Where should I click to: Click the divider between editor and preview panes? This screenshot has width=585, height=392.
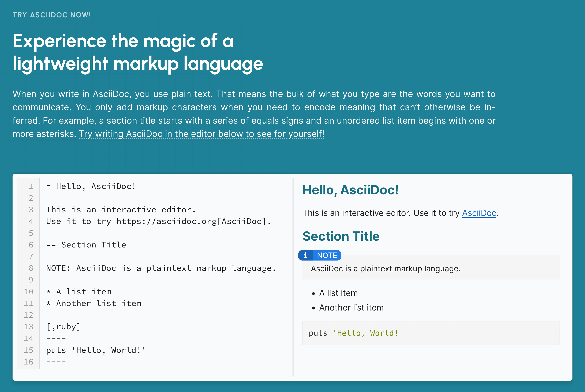click(x=293, y=275)
